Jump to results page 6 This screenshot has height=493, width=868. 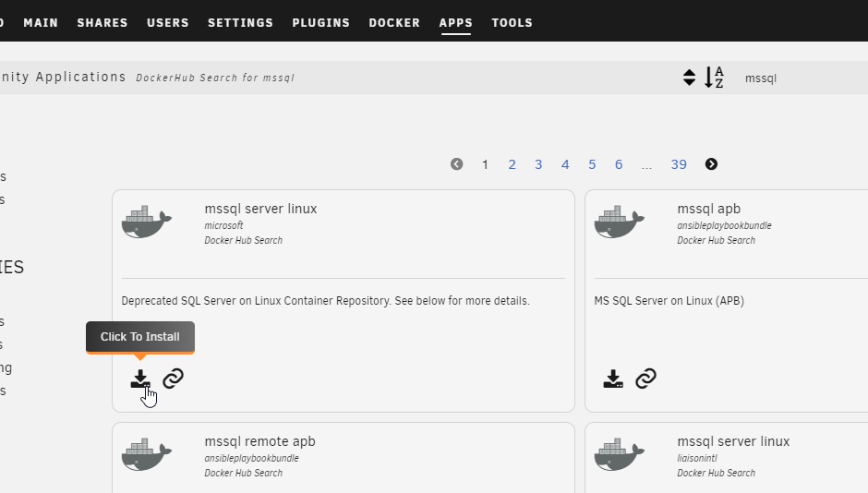point(619,164)
